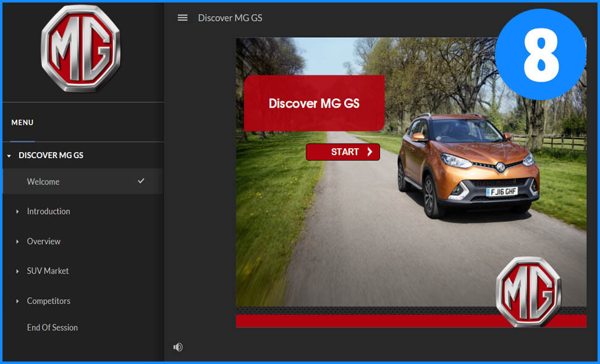Image resolution: width=600 pixels, height=364 pixels.
Task: Open the Introduction menu item
Action: pyautogui.click(x=49, y=211)
